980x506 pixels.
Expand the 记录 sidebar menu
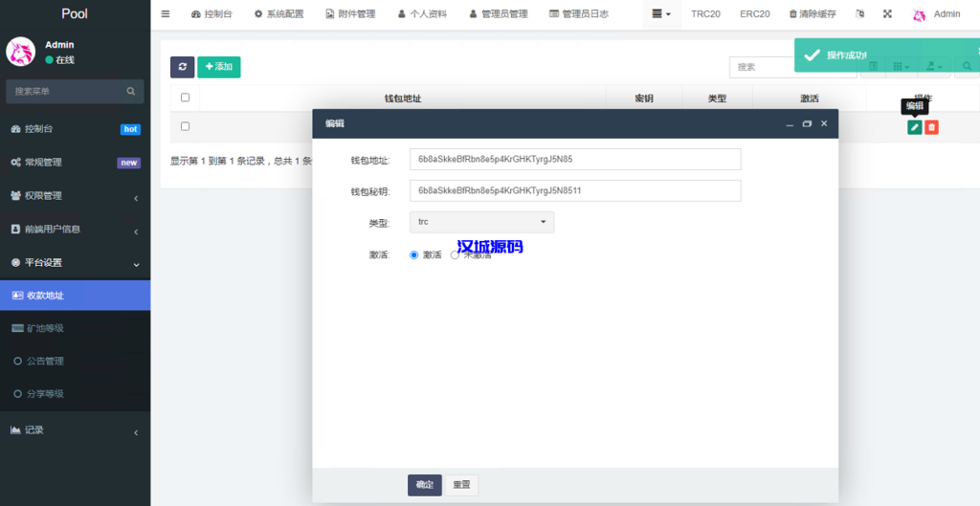75,430
